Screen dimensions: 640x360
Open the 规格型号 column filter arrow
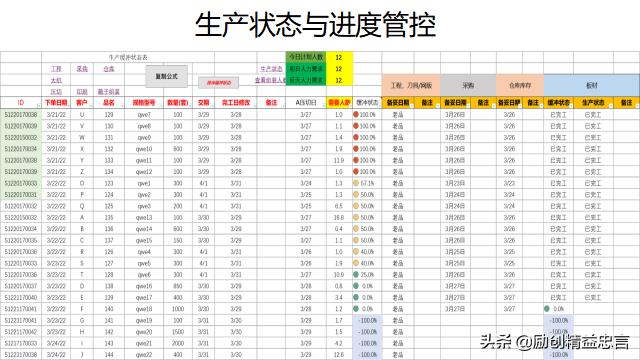161,106
